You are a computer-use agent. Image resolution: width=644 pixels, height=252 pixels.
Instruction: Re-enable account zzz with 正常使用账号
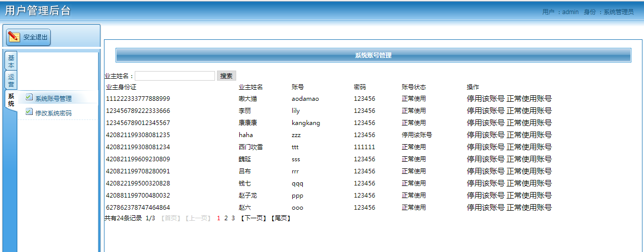coord(529,135)
